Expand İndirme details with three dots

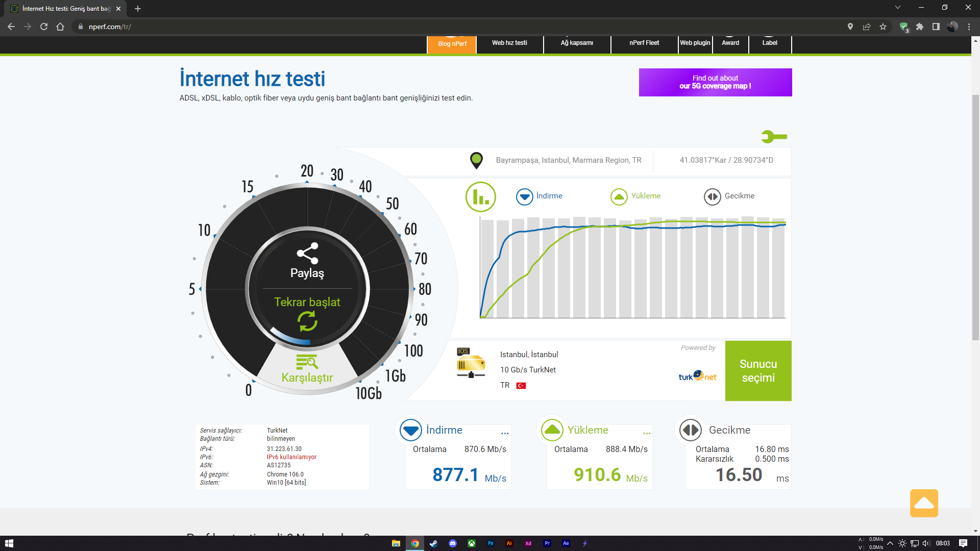click(505, 433)
